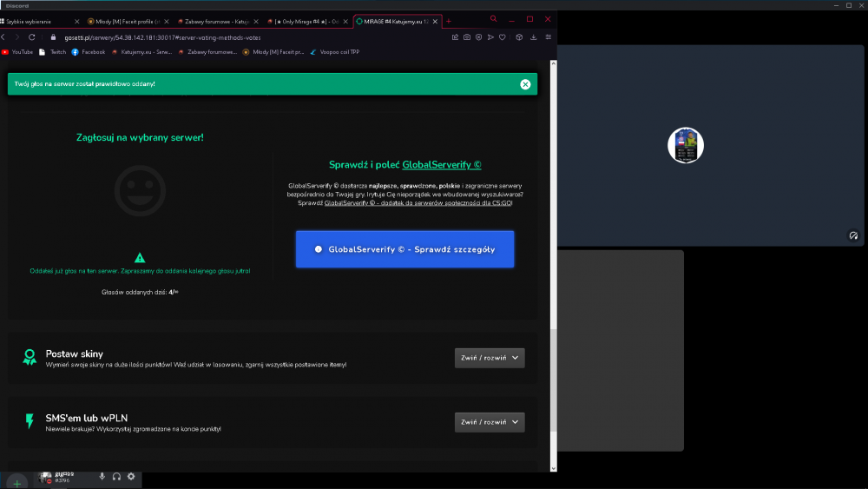This screenshot has width=868, height=489.
Task: Open the Młody [M] Faceit pr... bookmark
Action: pos(273,52)
